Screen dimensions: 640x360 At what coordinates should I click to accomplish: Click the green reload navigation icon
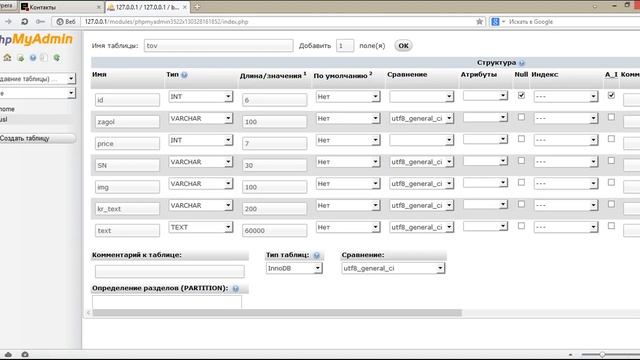point(57,58)
